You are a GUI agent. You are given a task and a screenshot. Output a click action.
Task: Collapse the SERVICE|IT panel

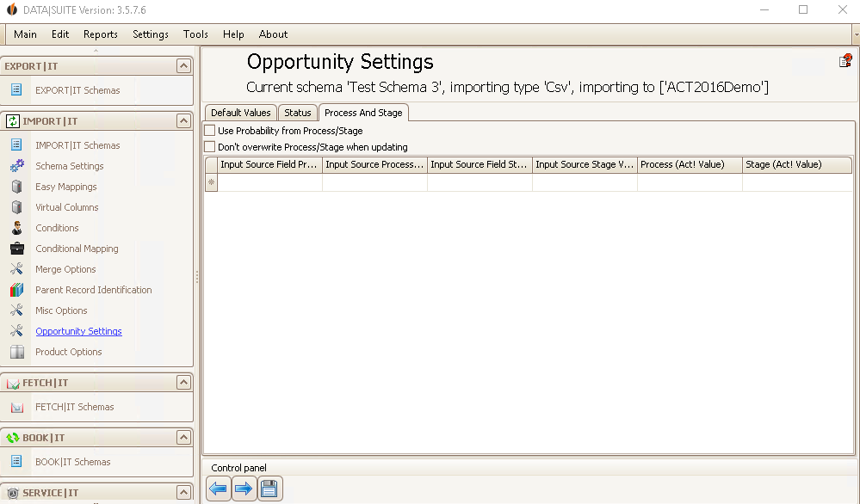pos(183,493)
